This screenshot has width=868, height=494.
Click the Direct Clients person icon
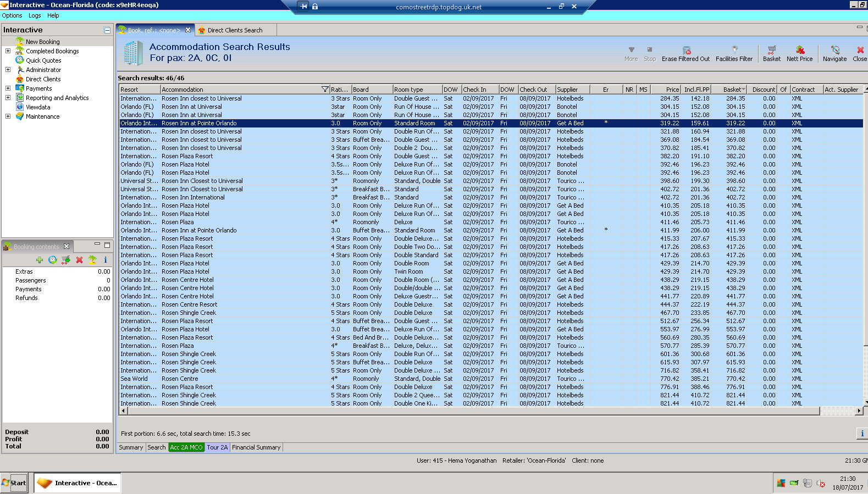(x=20, y=79)
